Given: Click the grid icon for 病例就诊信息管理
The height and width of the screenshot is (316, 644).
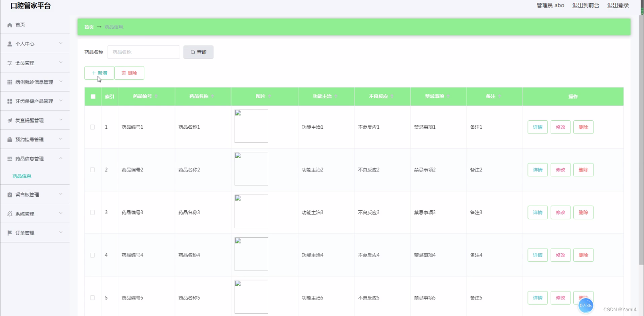Looking at the screenshot, I should coord(10,82).
